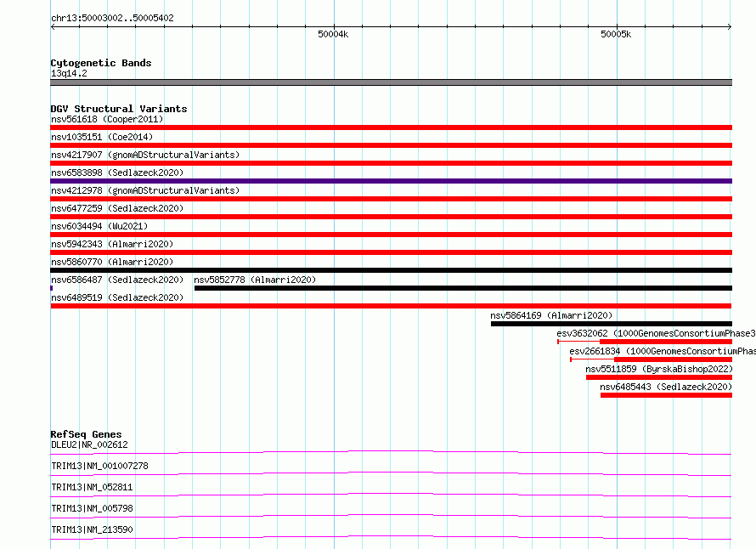Open variant nsv6583898 (Sedlazeck2020) label

tap(117, 173)
